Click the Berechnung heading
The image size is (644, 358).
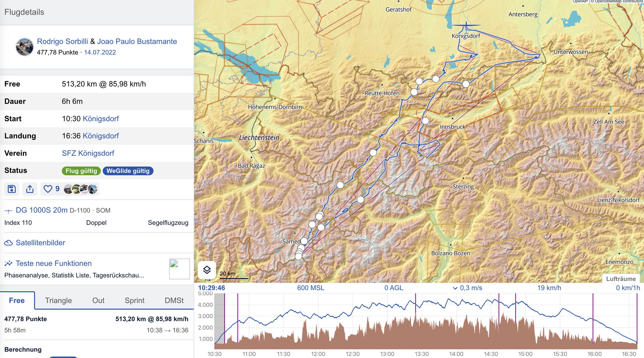point(23,349)
